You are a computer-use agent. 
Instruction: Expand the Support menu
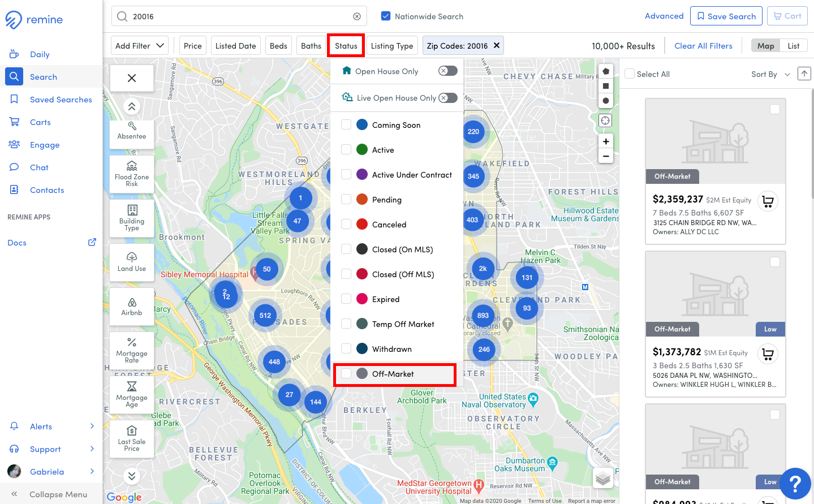click(51, 449)
